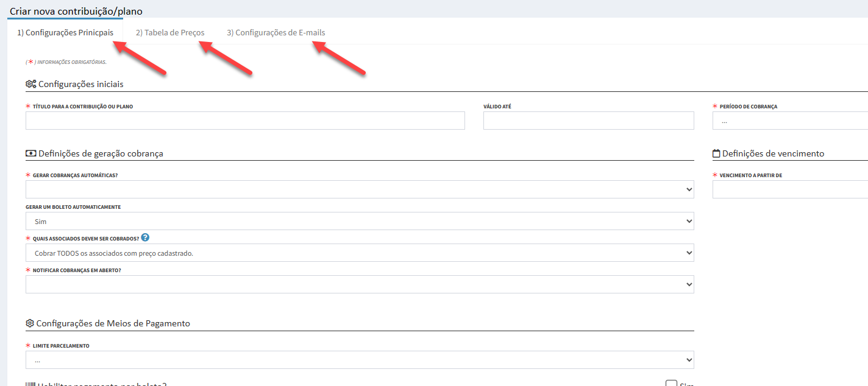Screen dimensions: 868x386
Task: Click the Título para a contribuição input field
Action: [x=245, y=121]
